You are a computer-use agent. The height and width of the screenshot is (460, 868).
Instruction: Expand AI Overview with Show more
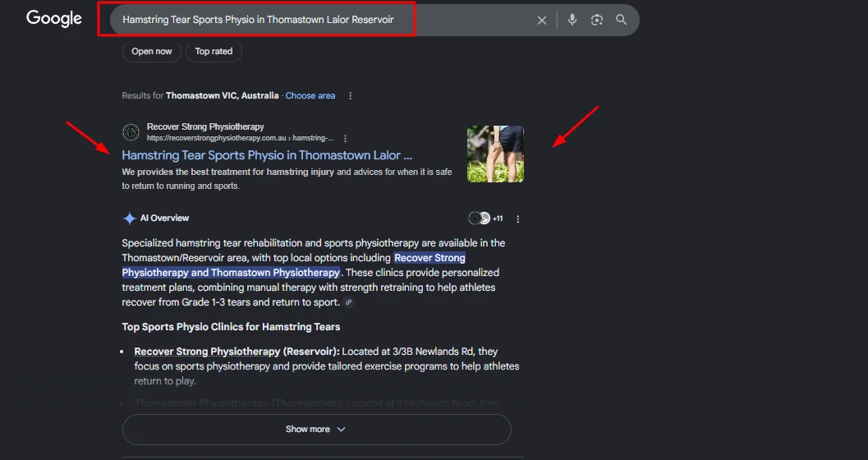point(317,430)
